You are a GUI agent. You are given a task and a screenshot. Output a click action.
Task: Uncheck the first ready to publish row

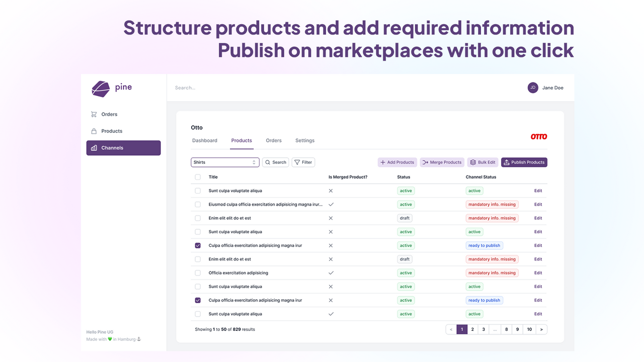[x=197, y=245]
